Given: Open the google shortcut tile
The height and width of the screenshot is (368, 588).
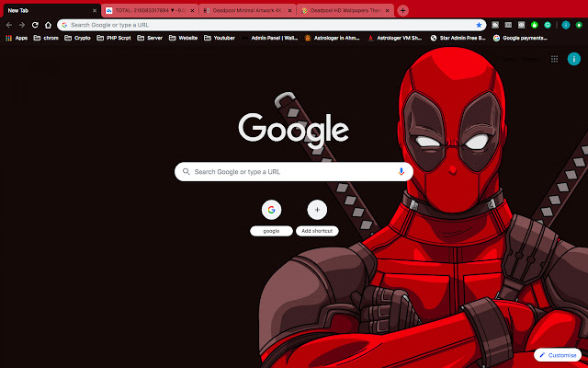Looking at the screenshot, I should [x=271, y=218].
